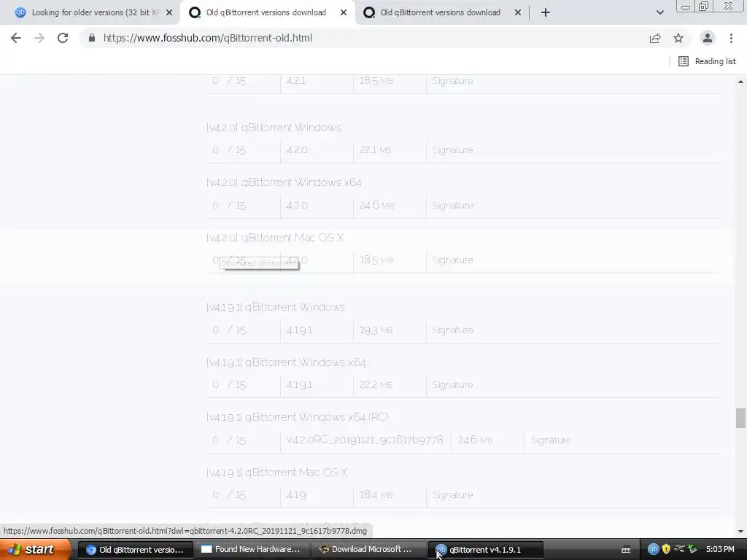747x560 pixels.
Task: Close the active Old qBittorrent tab
Action: (x=344, y=12)
